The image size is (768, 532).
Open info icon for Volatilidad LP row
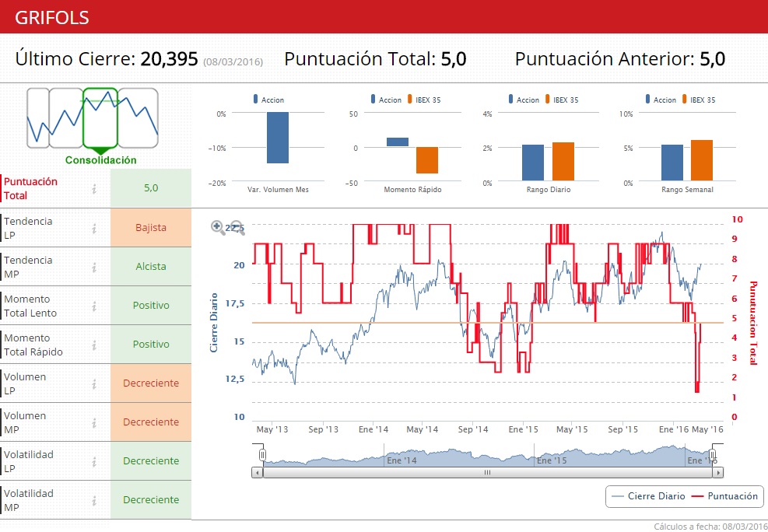[x=94, y=461]
